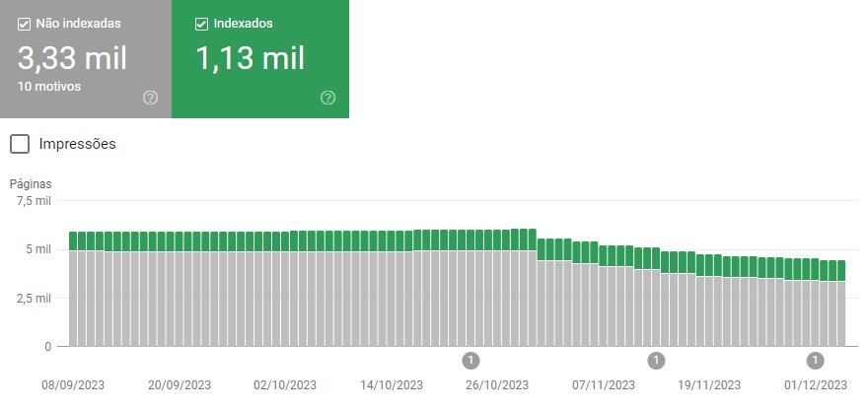Toggle the Não indexadas checkbox
Screen dimensions: 868x410
(x=25, y=24)
